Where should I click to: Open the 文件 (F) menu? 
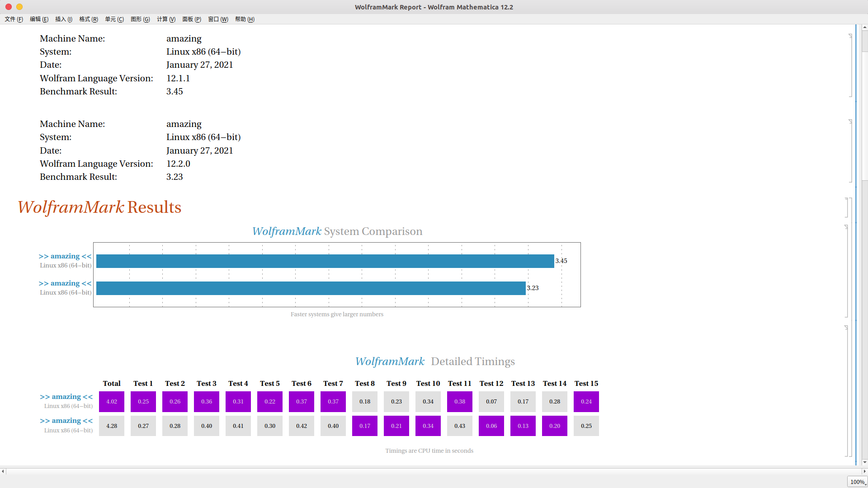14,19
